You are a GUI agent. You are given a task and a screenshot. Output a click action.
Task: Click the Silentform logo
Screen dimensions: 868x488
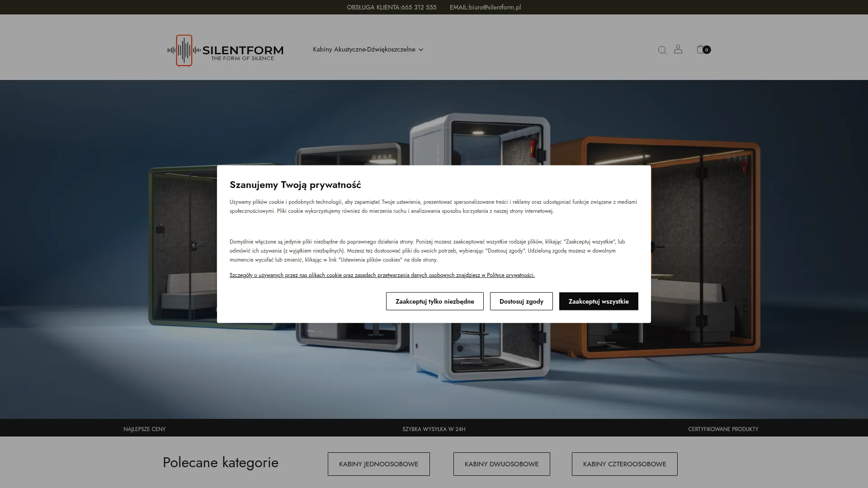[225, 50]
